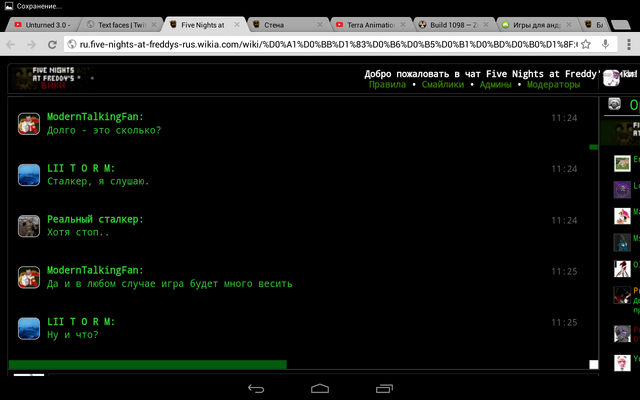Click LII T O R M avatar at 11:25
This screenshot has width=640, height=400.
(x=29, y=328)
